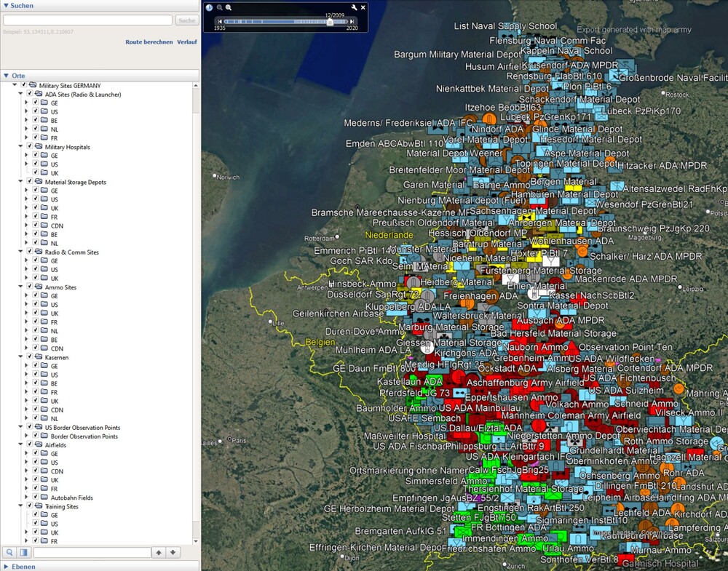Collapse the Radio & Comm Sites node

[x=20, y=252]
